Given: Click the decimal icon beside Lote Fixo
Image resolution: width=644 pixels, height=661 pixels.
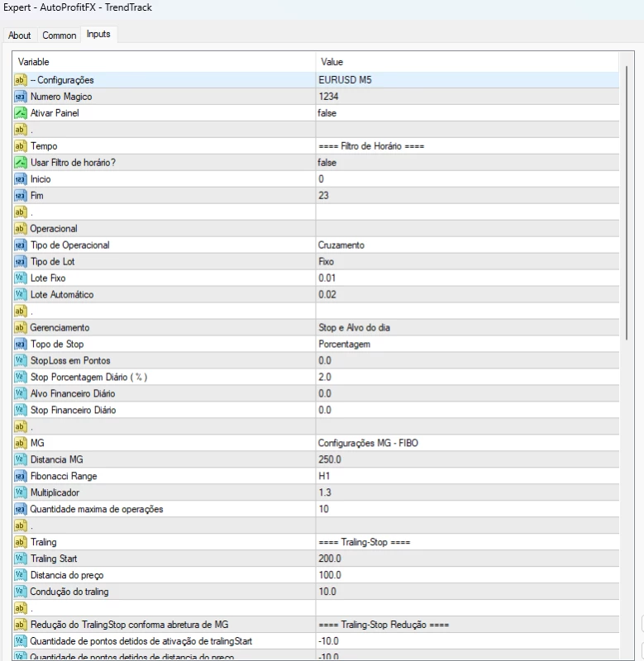Looking at the screenshot, I should pos(21,278).
